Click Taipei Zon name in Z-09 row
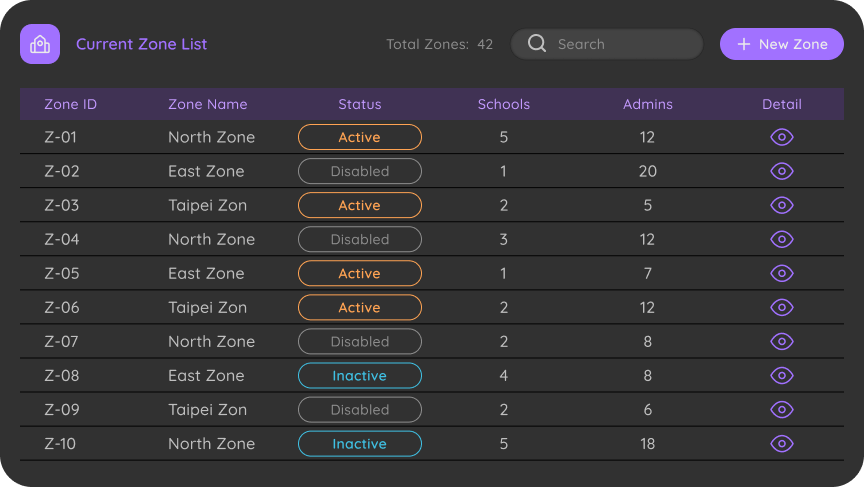This screenshot has height=487, width=864. [x=207, y=410]
